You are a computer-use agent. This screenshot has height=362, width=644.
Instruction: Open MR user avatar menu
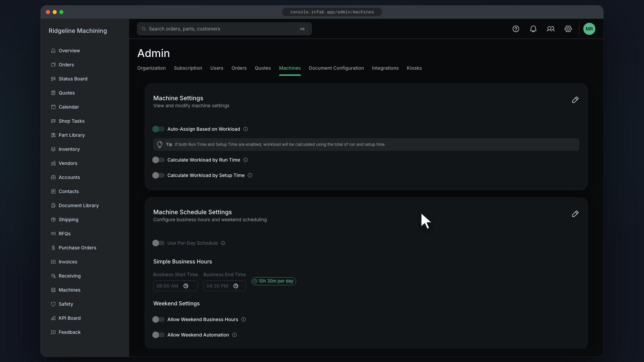(589, 29)
